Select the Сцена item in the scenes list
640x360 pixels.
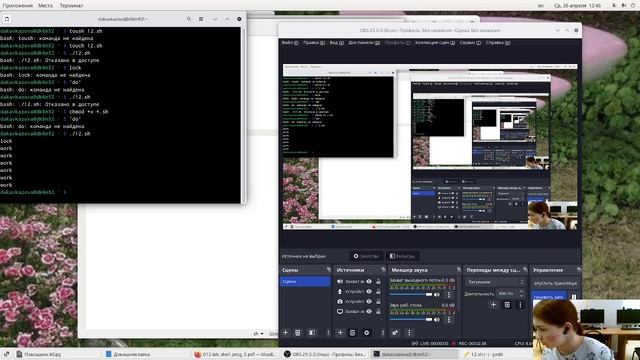(x=305, y=281)
